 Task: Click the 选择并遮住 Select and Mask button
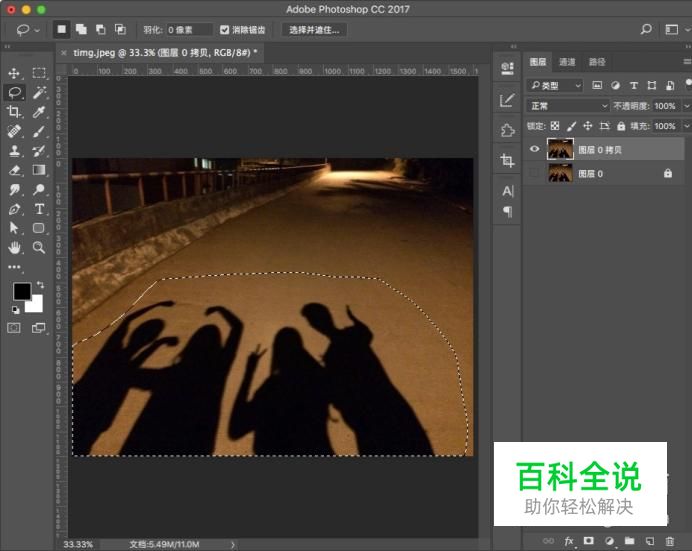[314, 30]
